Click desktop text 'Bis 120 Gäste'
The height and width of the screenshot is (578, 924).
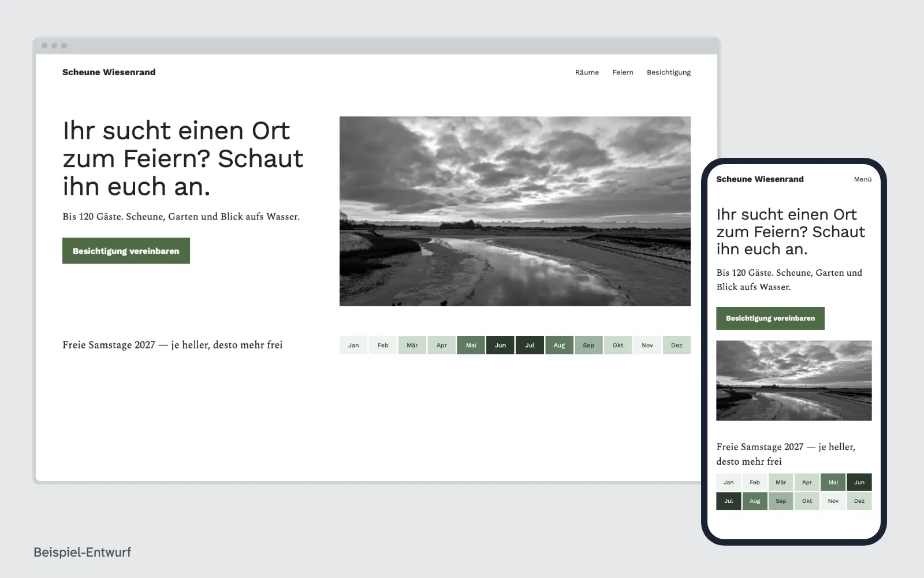click(x=93, y=217)
